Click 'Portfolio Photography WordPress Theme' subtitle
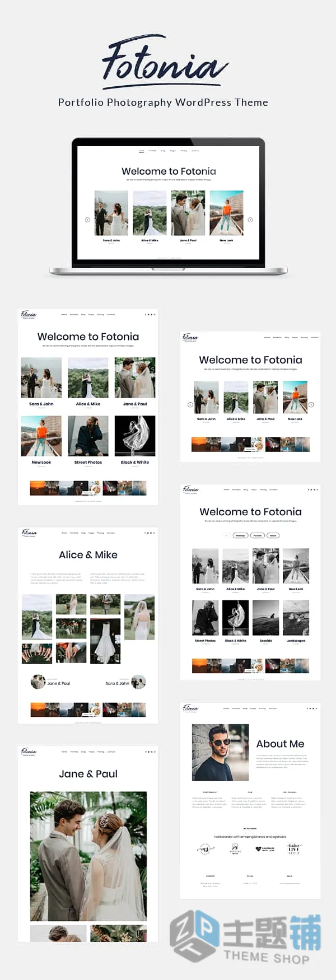Image resolution: width=336 pixels, height=980 pixels. pos(163,102)
